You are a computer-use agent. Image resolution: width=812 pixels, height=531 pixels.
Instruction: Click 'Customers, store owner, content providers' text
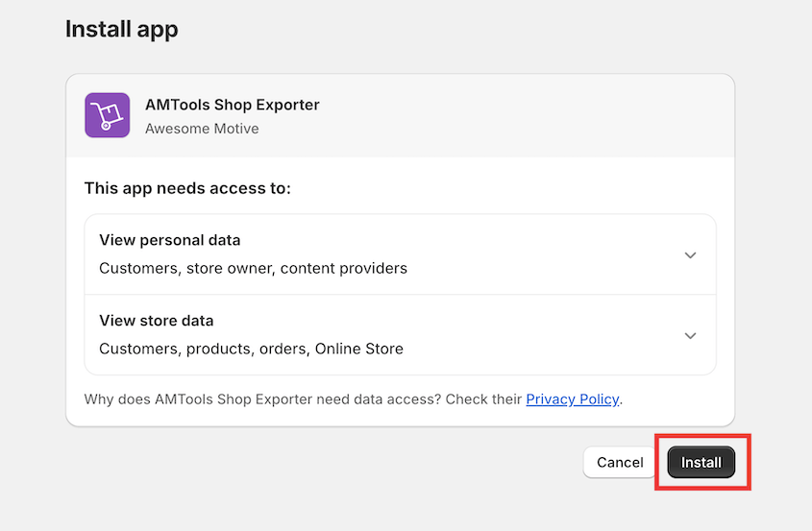[254, 268]
